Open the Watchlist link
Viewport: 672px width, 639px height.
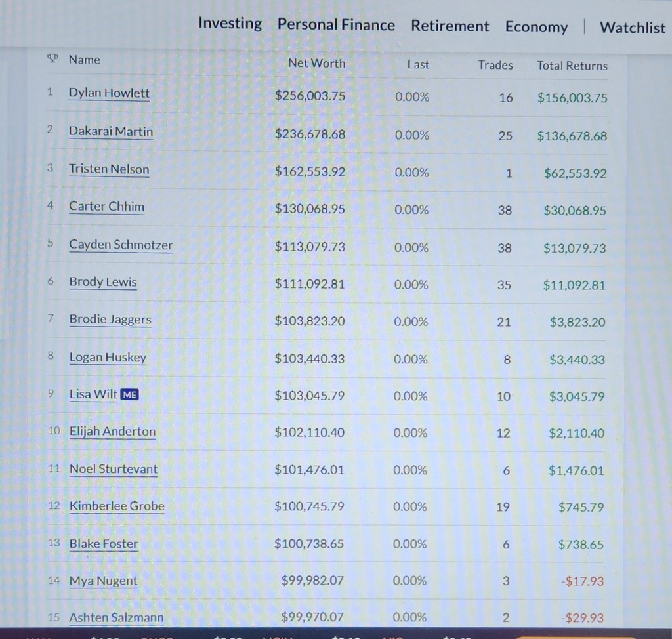632,28
